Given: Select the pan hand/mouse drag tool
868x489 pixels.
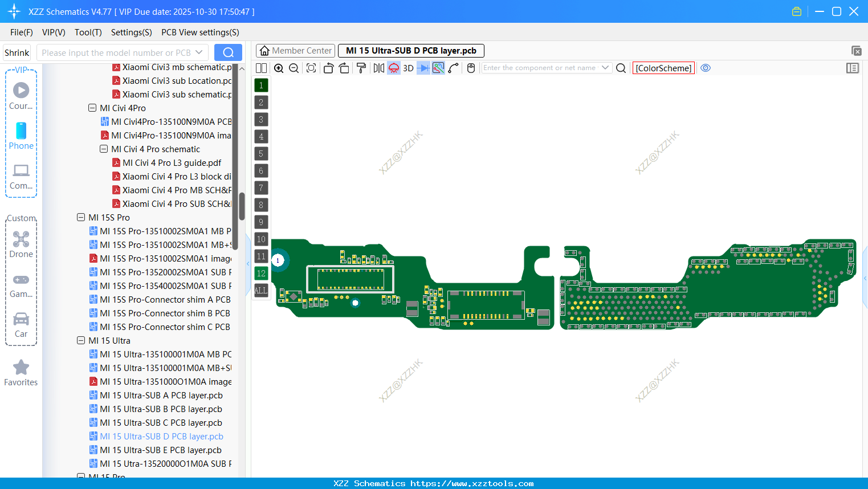Looking at the screenshot, I should [471, 68].
